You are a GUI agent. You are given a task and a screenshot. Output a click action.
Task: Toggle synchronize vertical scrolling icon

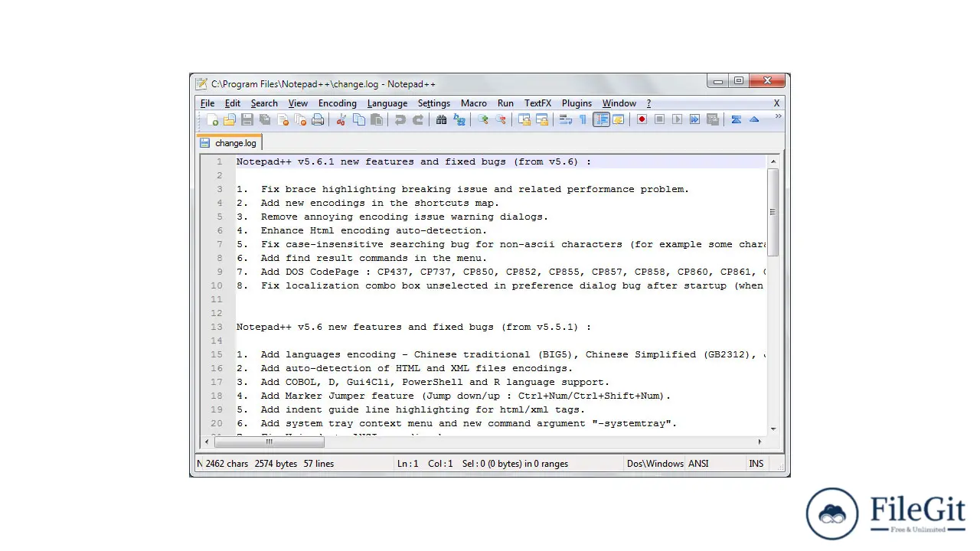coord(524,119)
